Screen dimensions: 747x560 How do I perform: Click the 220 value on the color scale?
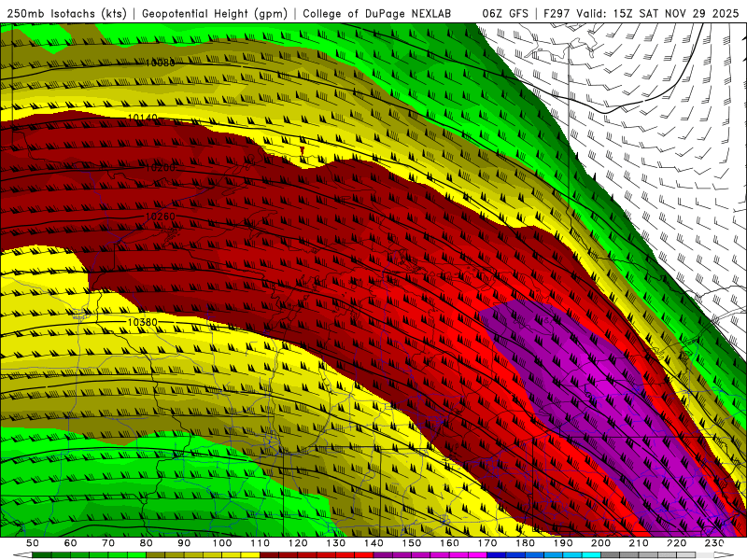pos(676,543)
